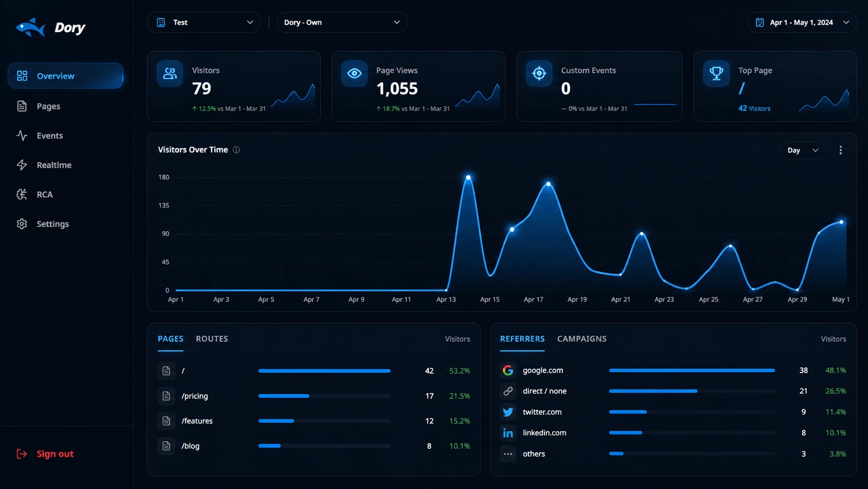Click the twitter.com referrer text
The image size is (868, 489).
542,412
